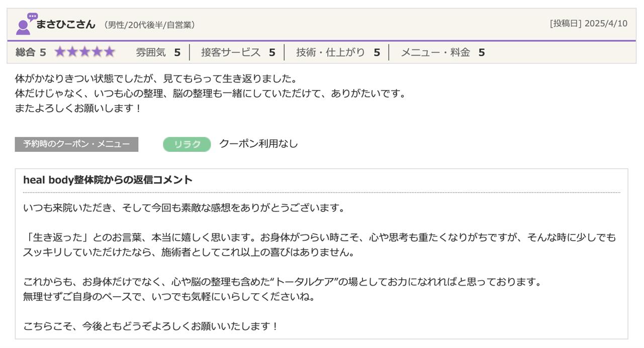This screenshot has height=348, width=644.
Task: Click the reply's closing line こちらこそ
Action: (x=150, y=326)
